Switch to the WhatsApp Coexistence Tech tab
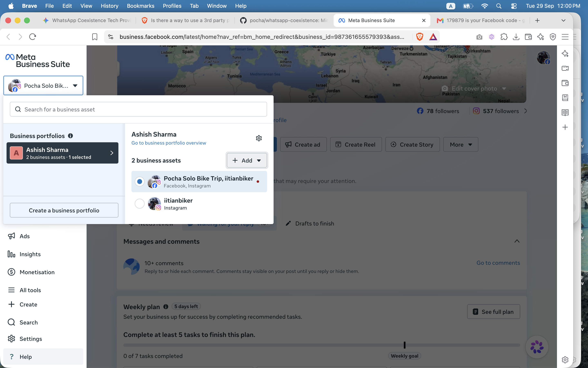This screenshot has width=588, height=368. pyautogui.click(x=87, y=20)
